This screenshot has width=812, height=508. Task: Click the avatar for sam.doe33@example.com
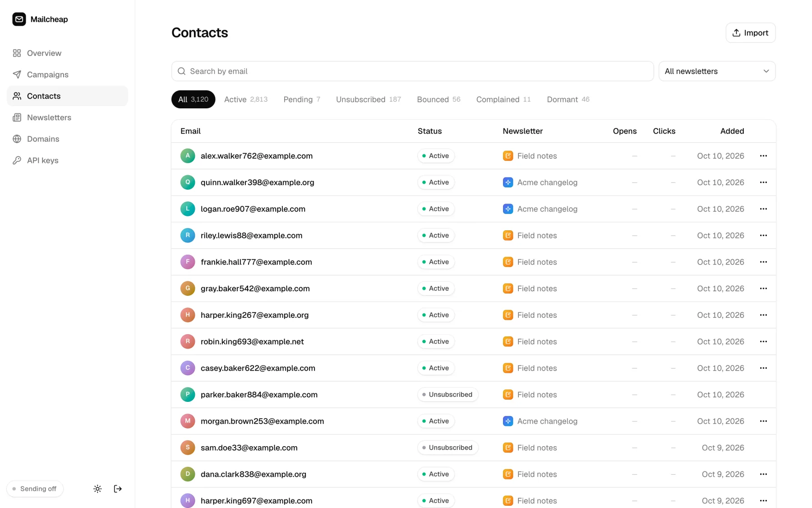pos(188,447)
